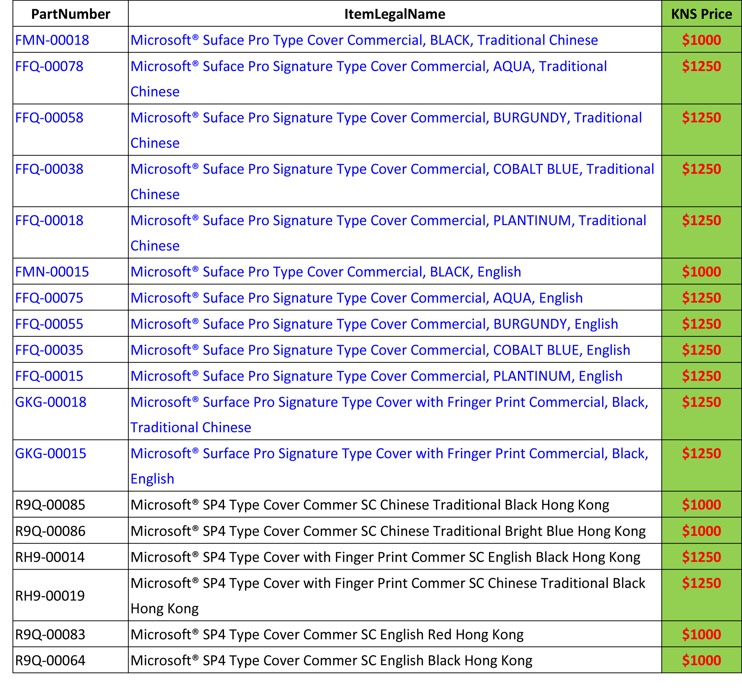Screen dimensions: 742x700
Task: Select part number FMN-00015
Action: pyautogui.click(x=52, y=272)
